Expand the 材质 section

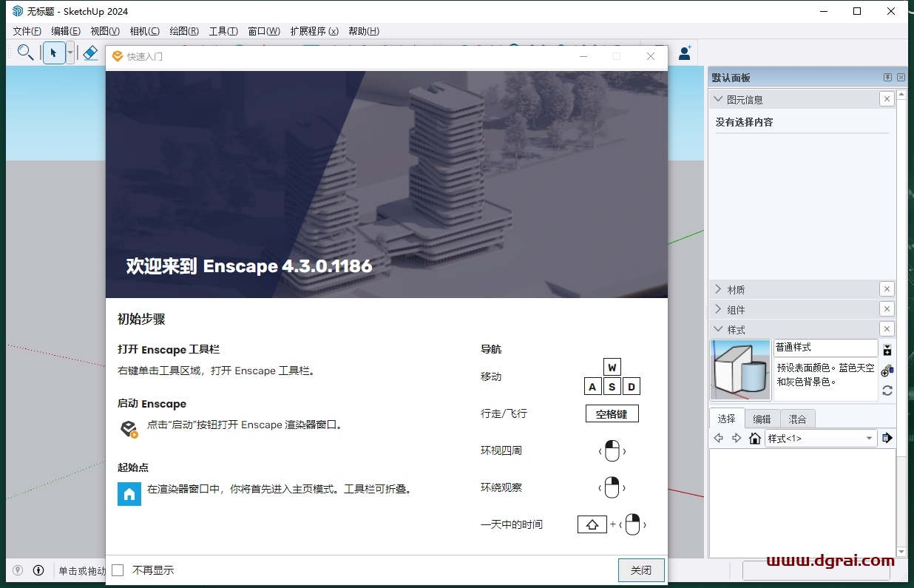(x=718, y=289)
